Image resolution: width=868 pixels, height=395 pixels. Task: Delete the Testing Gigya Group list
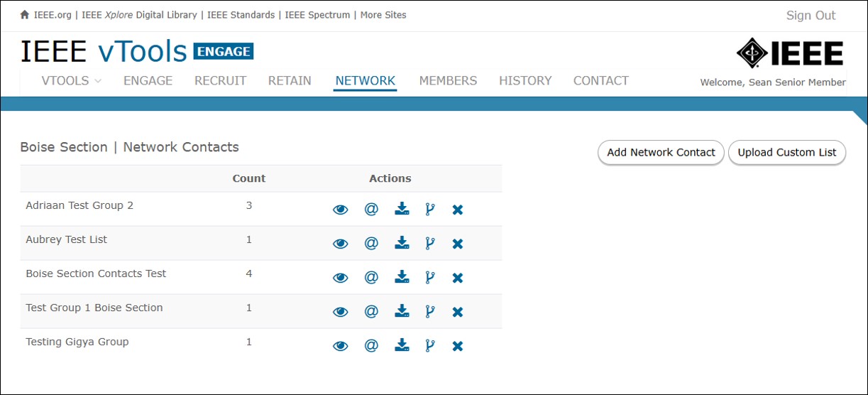coord(458,346)
